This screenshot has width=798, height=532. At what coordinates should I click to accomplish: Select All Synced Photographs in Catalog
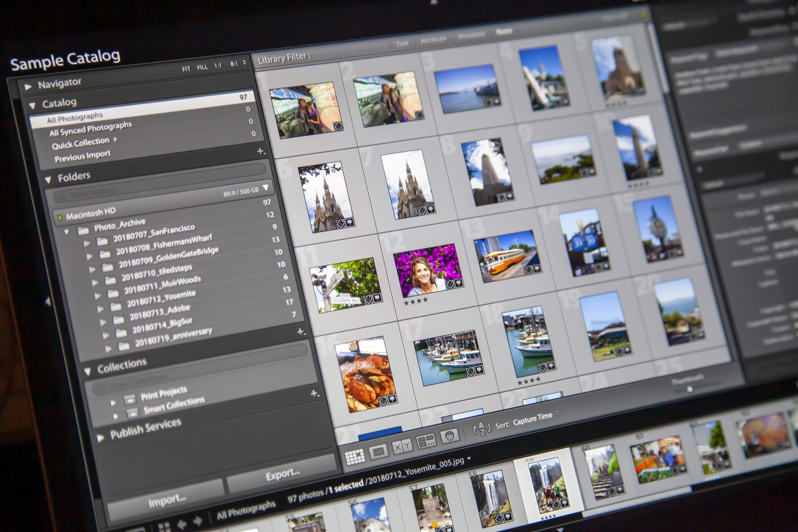coord(91,129)
